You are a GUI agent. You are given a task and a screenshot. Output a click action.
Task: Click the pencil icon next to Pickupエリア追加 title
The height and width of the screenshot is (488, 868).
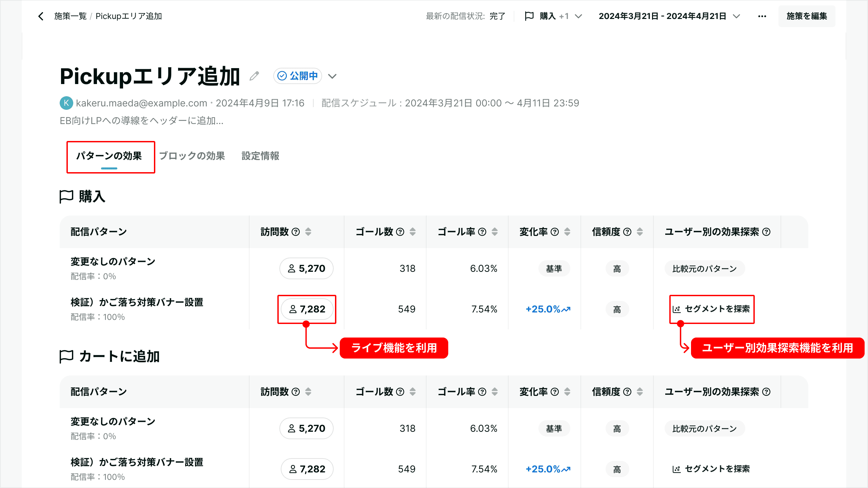[254, 76]
